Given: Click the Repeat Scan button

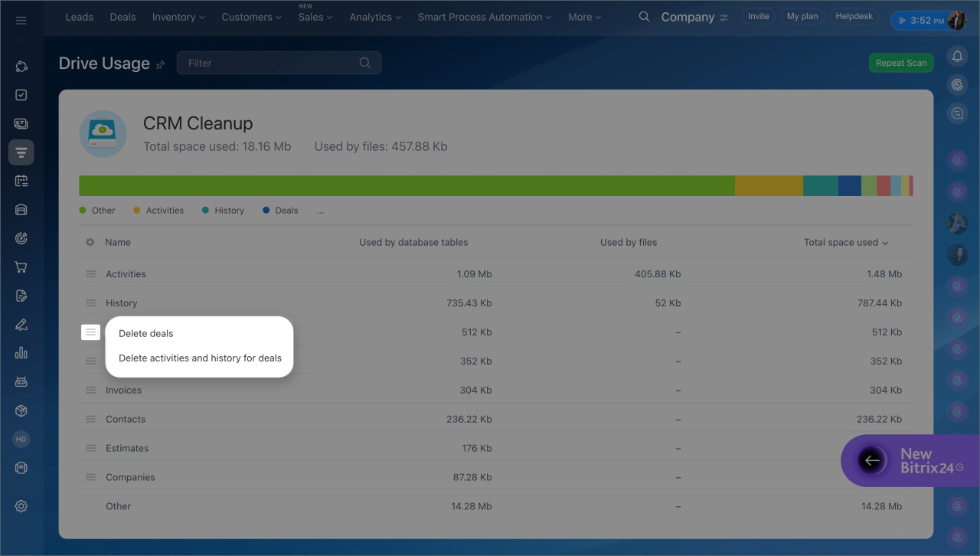Looking at the screenshot, I should click(x=900, y=64).
